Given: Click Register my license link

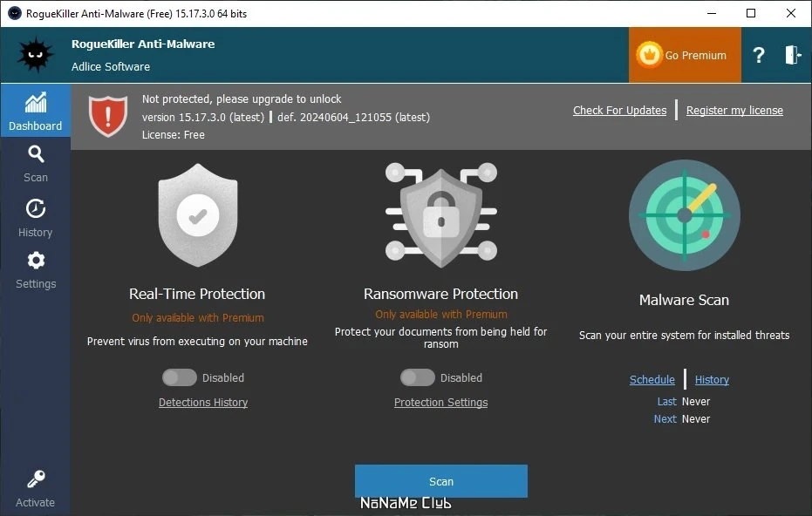Looking at the screenshot, I should 734,110.
